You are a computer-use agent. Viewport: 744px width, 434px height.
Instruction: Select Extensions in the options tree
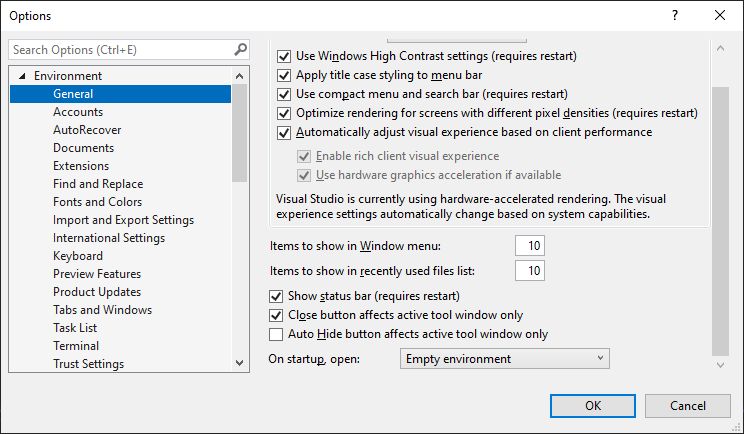coord(81,166)
